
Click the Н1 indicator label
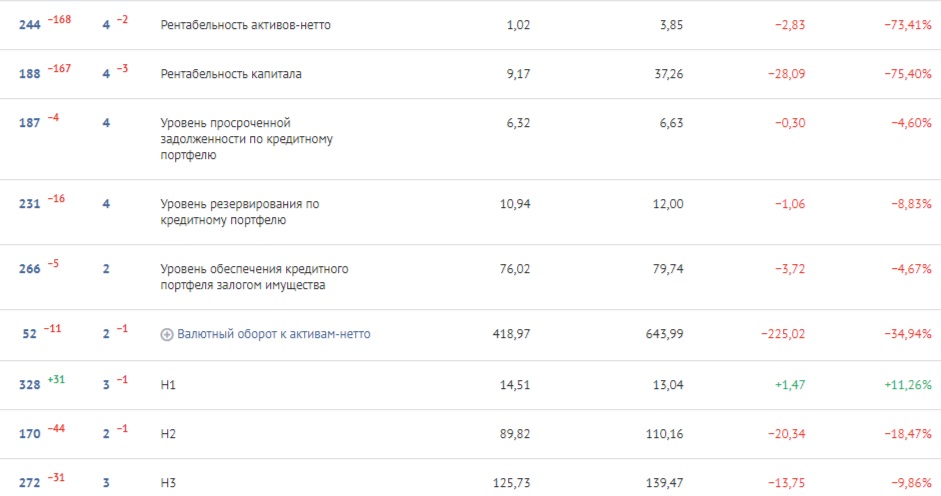point(167,385)
